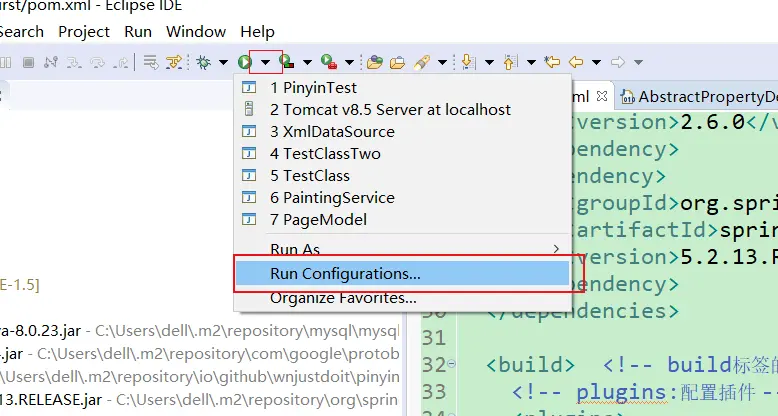778x416 pixels.
Task: Open the Debug button dropdown arrow
Action: tap(222, 62)
